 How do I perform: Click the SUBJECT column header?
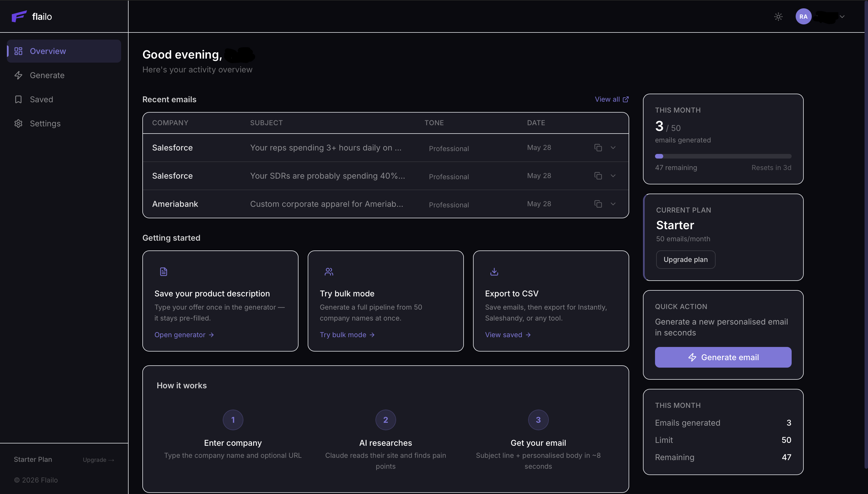(x=266, y=123)
